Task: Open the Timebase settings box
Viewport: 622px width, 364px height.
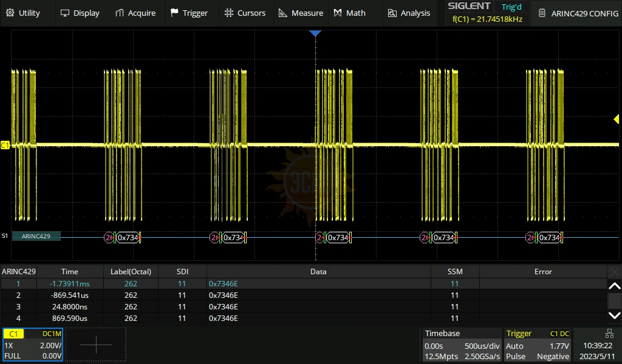Action: (462, 345)
